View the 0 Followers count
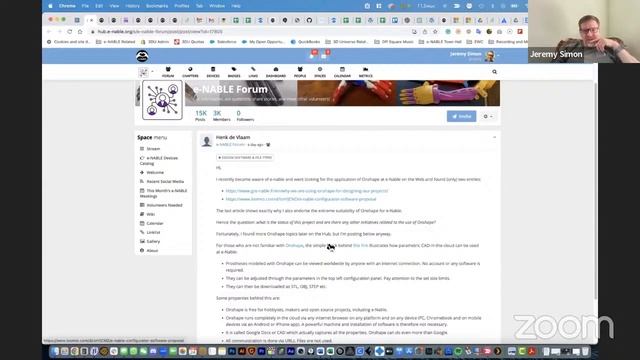This screenshot has height=360, width=640. pyautogui.click(x=245, y=116)
